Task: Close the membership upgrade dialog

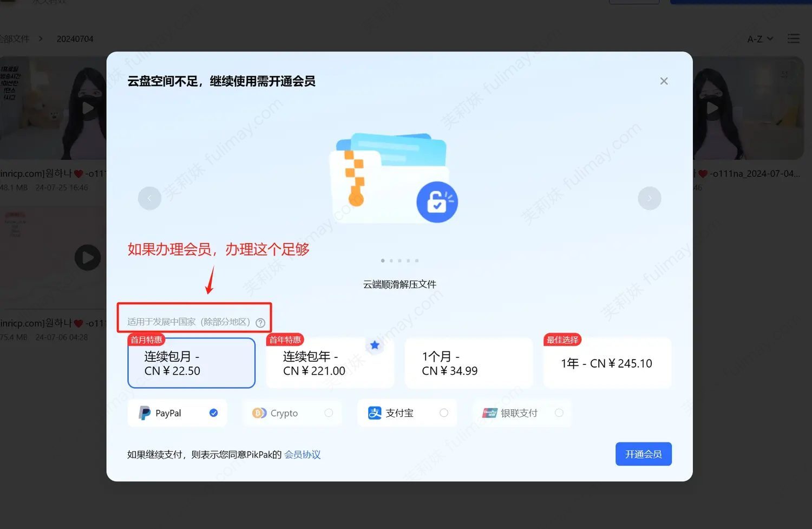Action: [664, 81]
